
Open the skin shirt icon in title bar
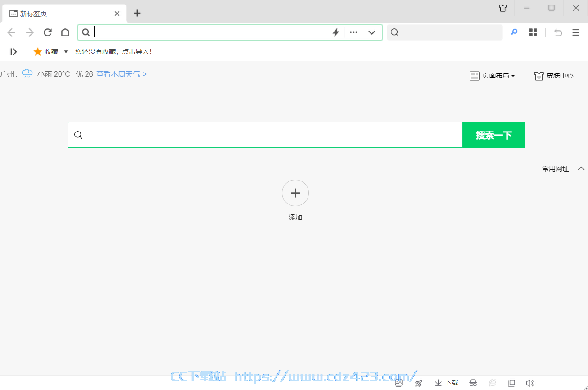pyautogui.click(x=503, y=8)
